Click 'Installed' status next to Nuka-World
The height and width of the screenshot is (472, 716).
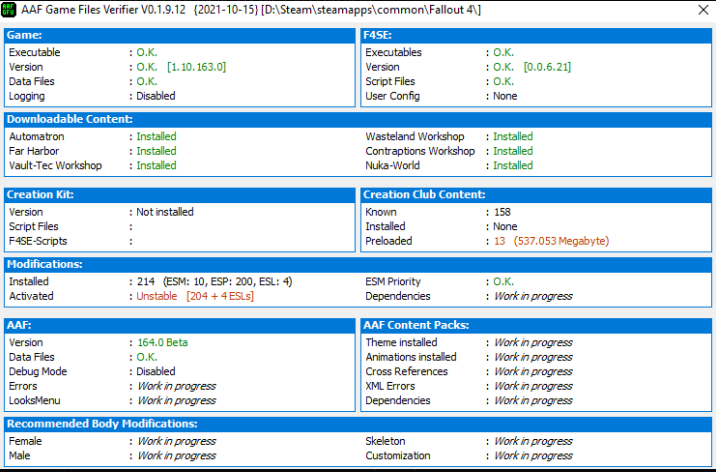[513, 166]
